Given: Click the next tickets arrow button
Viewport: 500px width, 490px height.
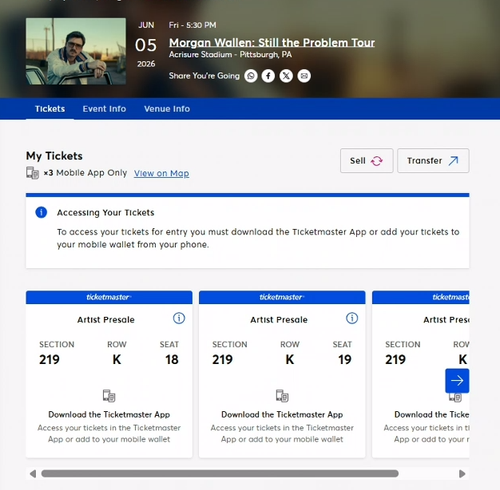Looking at the screenshot, I should point(457,381).
